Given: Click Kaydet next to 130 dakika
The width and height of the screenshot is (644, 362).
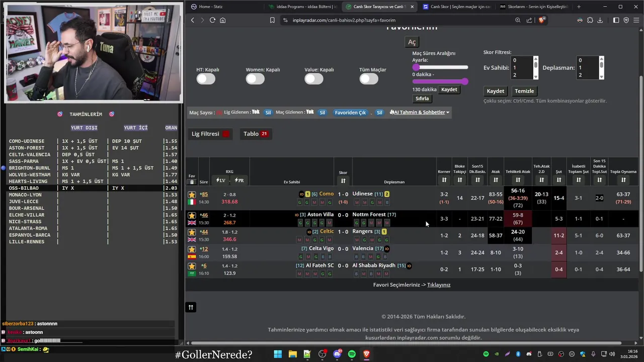Looking at the screenshot, I should point(449,89).
